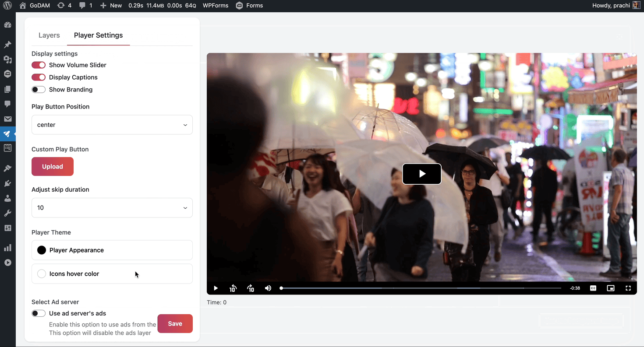The width and height of the screenshot is (644, 347).
Task: Click the Upload button for the custom play button
Action: coord(53,167)
